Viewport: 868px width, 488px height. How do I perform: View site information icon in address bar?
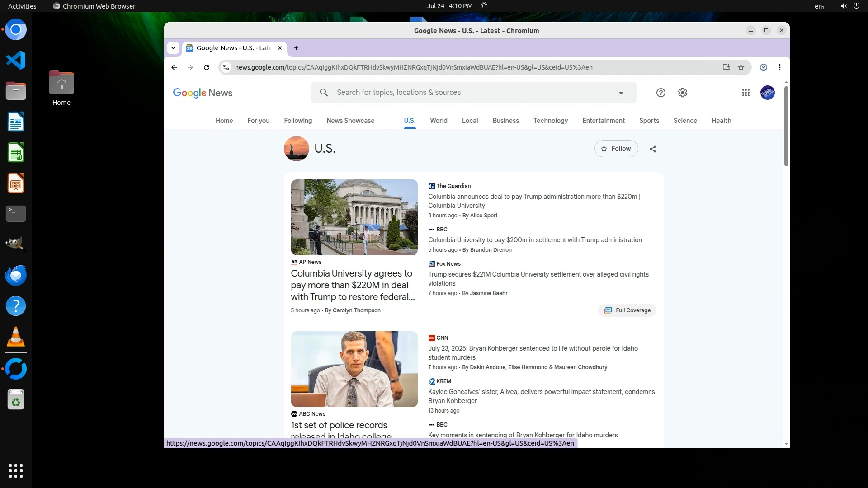(226, 67)
